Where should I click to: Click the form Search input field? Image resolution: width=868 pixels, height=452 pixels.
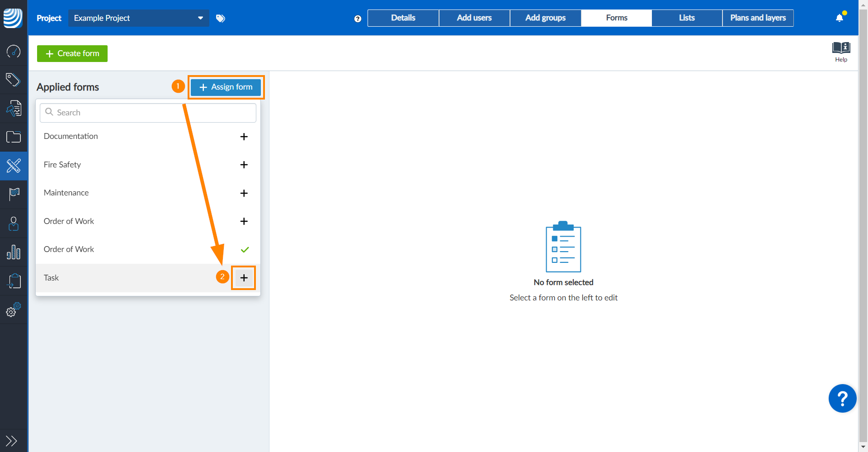(148, 113)
